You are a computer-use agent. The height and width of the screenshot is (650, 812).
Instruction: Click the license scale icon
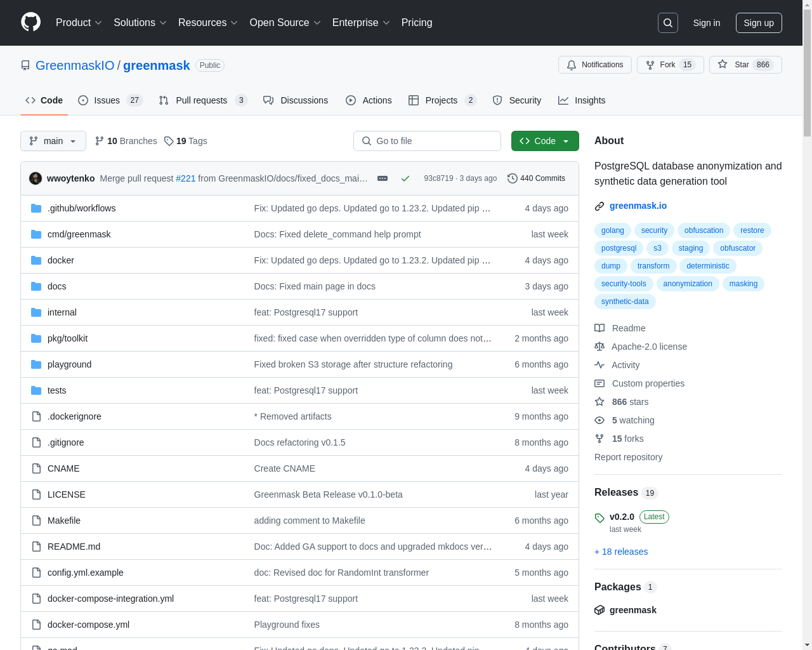pyautogui.click(x=599, y=347)
